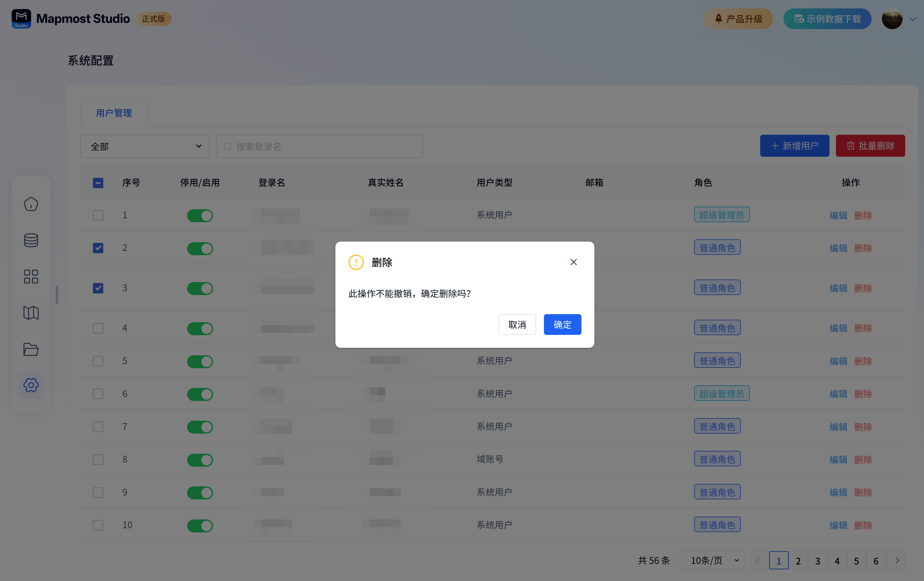Switch to the 用户管理 tab
This screenshot has width=924, height=581.
(x=114, y=113)
